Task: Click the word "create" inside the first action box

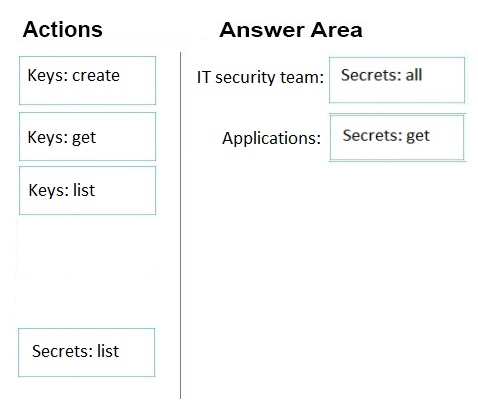Action: [x=96, y=75]
